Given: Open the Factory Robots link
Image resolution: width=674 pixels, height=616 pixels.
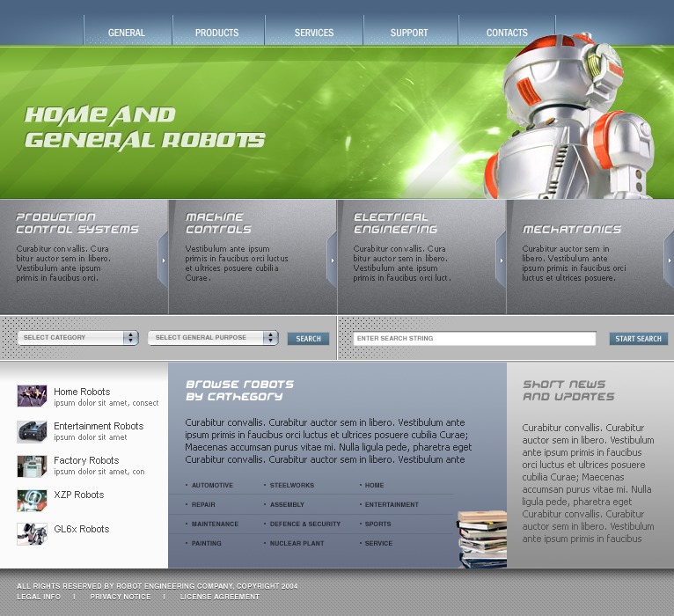Looking at the screenshot, I should point(86,460).
